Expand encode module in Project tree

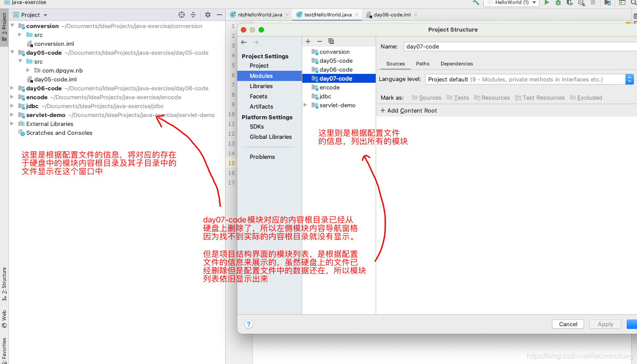click(12, 97)
